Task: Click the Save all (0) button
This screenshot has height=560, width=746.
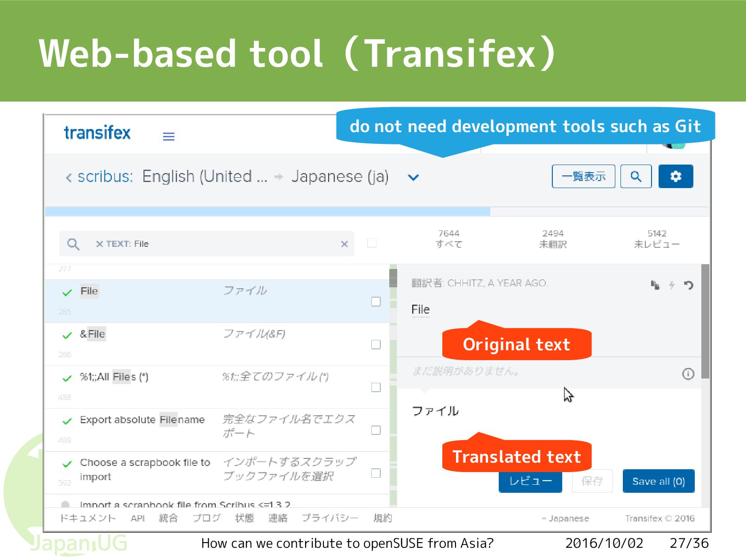Action: click(x=659, y=481)
